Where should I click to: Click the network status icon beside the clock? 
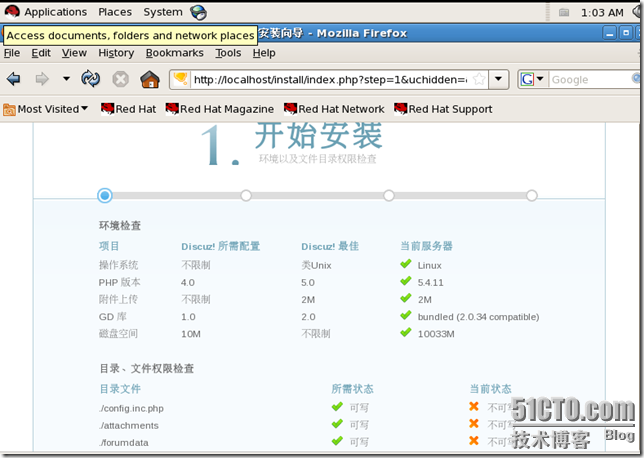[564, 13]
